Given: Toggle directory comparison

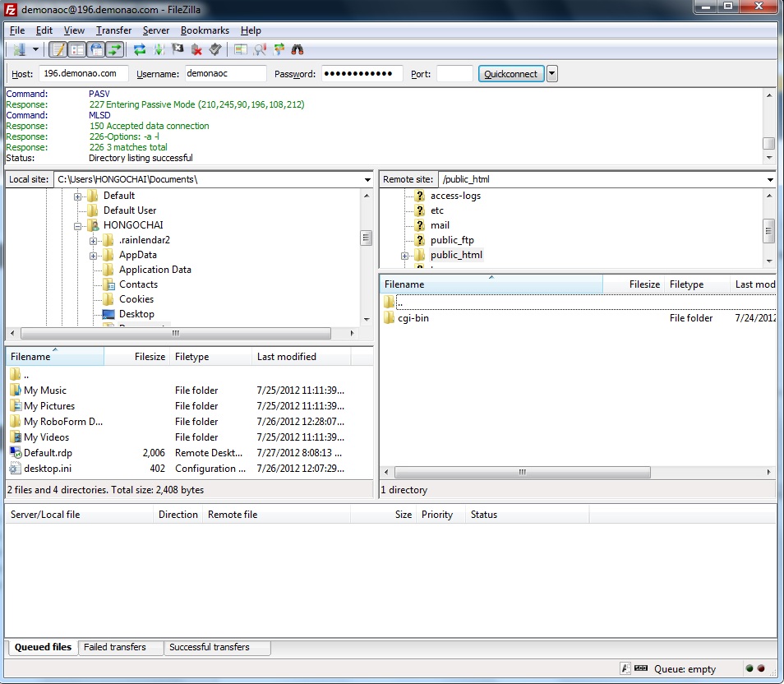Looking at the screenshot, I should (260, 49).
